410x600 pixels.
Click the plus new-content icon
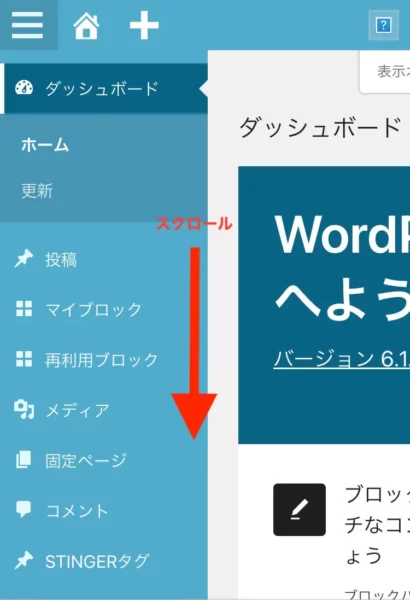click(144, 25)
